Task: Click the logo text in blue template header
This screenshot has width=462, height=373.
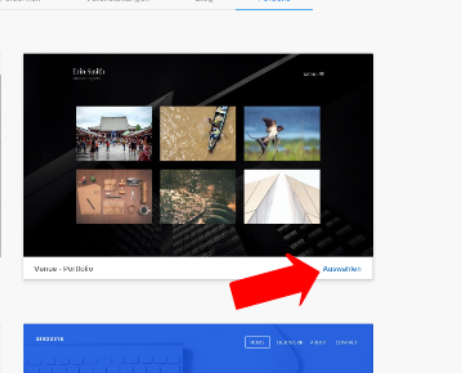Action: (50, 339)
